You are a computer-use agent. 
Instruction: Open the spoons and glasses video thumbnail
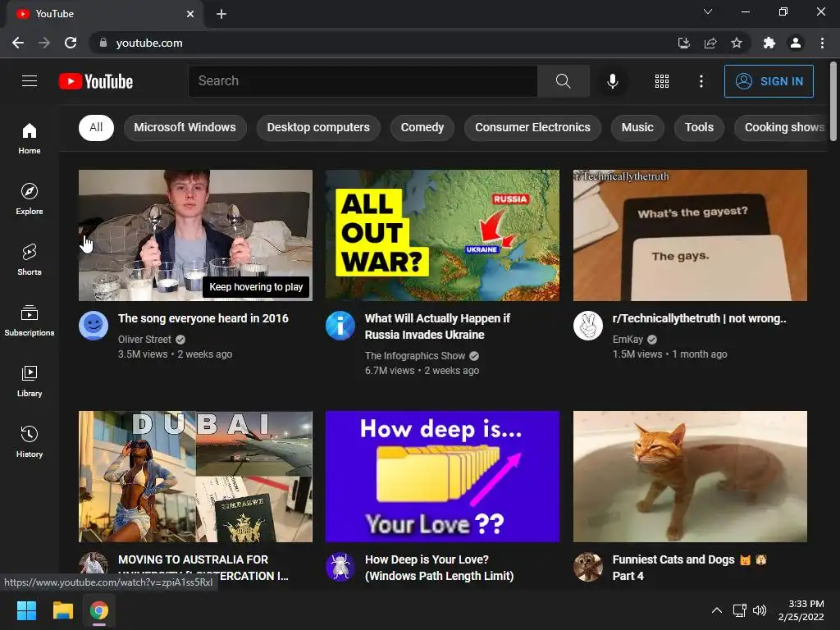click(195, 235)
